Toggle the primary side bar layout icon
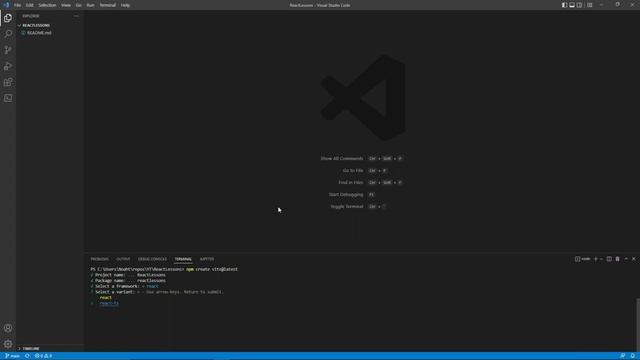Viewport: 640px width, 360px height. pos(564,5)
